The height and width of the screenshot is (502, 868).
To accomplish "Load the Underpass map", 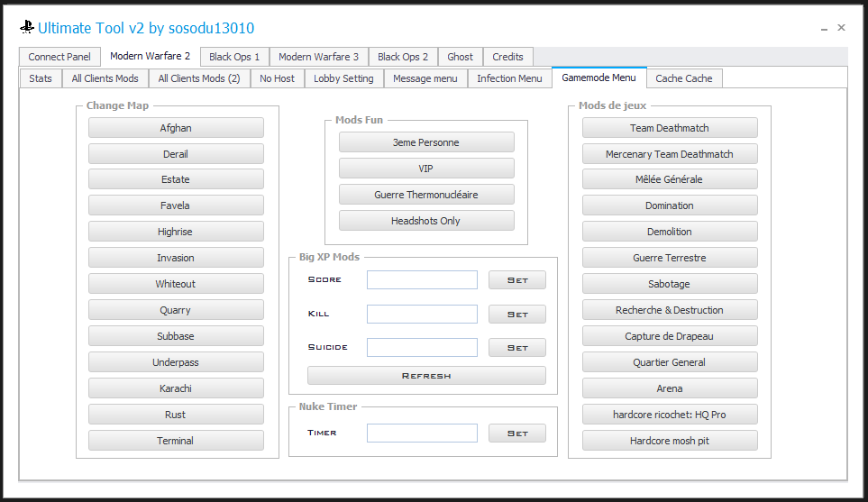I will tap(176, 362).
